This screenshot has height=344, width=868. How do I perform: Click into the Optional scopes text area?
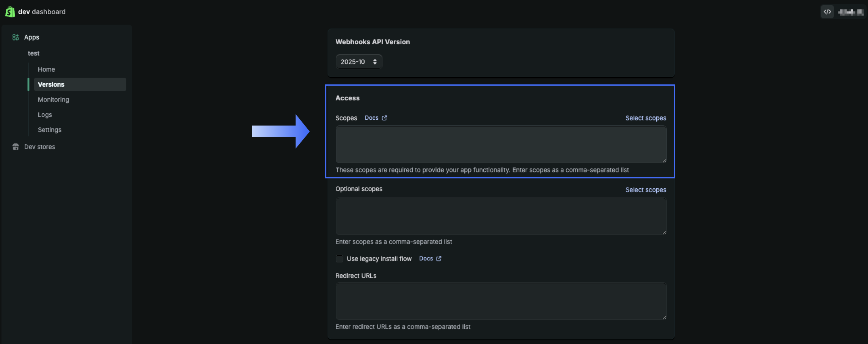(x=501, y=216)
